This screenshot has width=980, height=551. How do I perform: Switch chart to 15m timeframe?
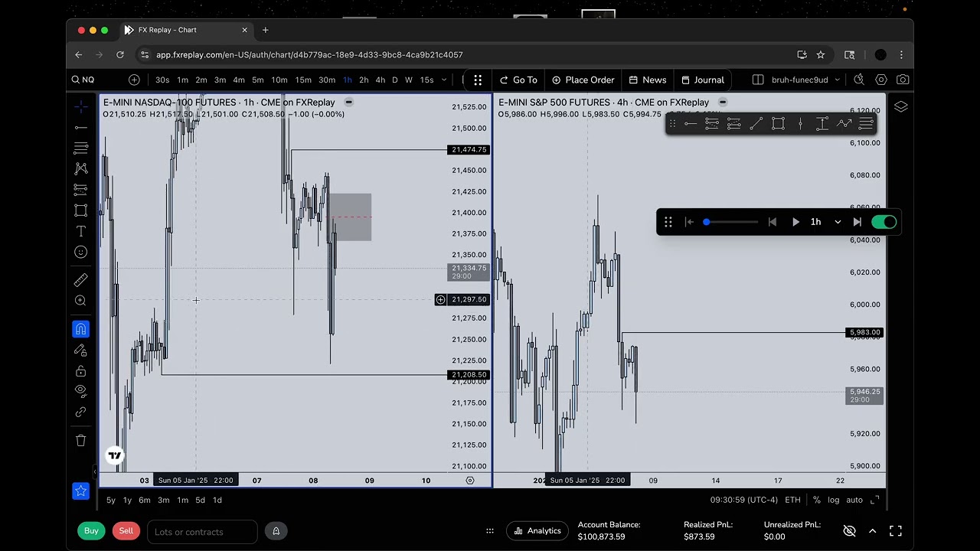(x=303, y=80)
